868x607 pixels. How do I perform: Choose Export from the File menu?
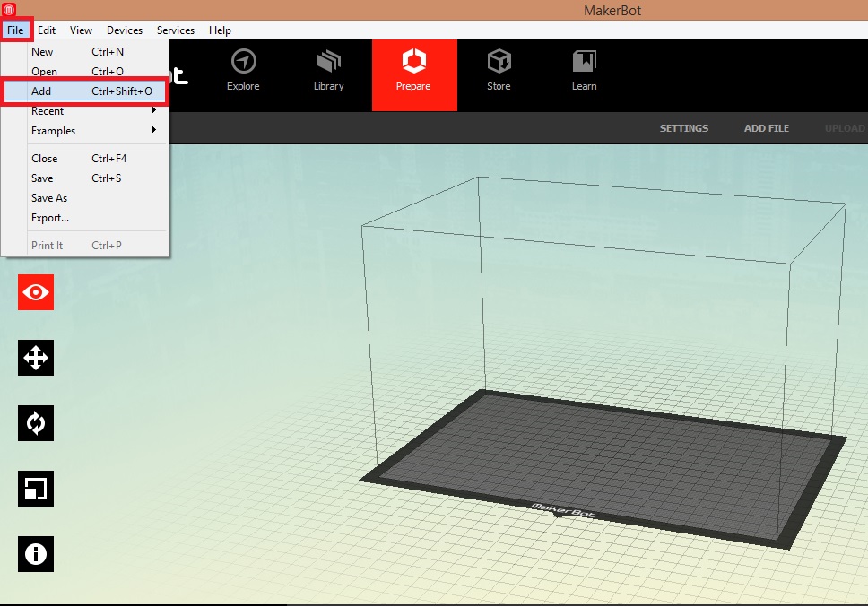(50, 218)
